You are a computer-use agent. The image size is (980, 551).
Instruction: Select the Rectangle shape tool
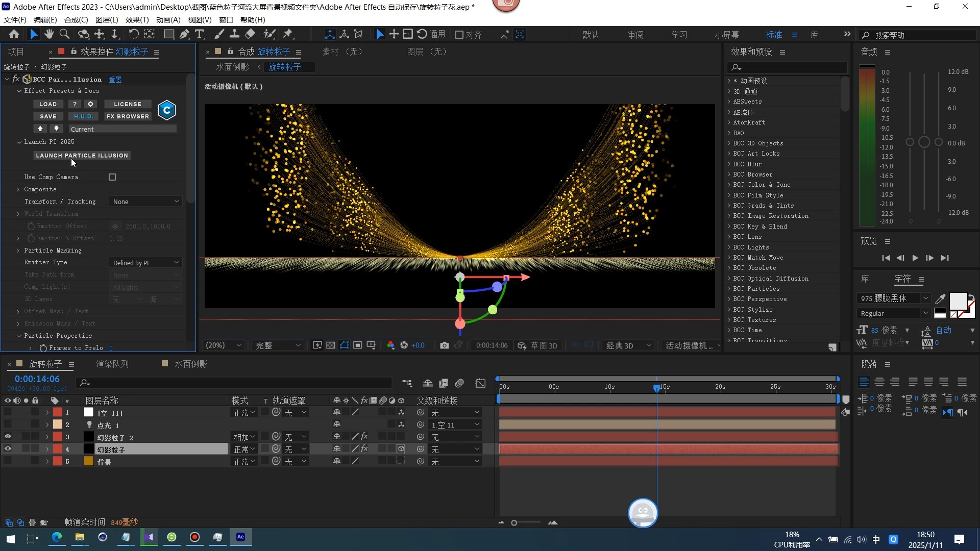click(x=168, y=34)
